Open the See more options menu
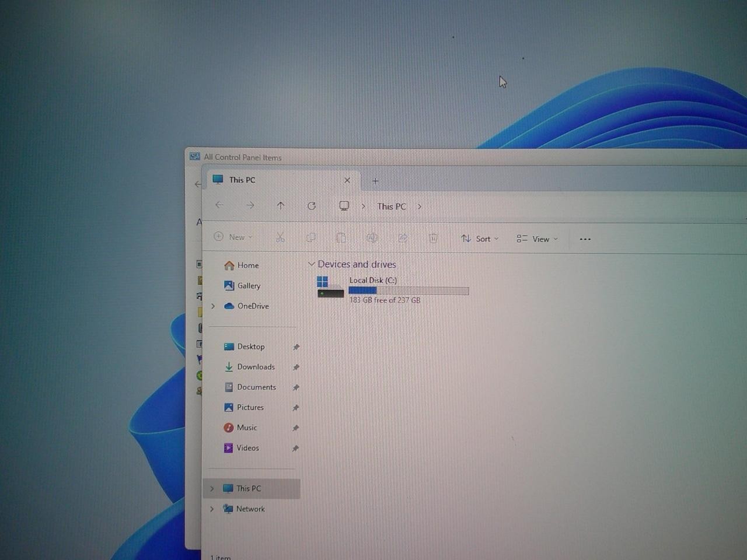The height and width of the screenshot is (560, 747). (585, 239)
